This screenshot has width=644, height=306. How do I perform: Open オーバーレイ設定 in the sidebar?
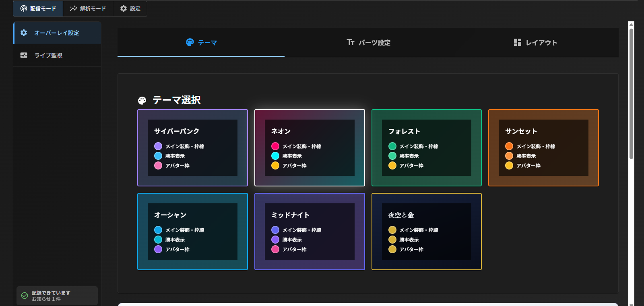[57, 33]
